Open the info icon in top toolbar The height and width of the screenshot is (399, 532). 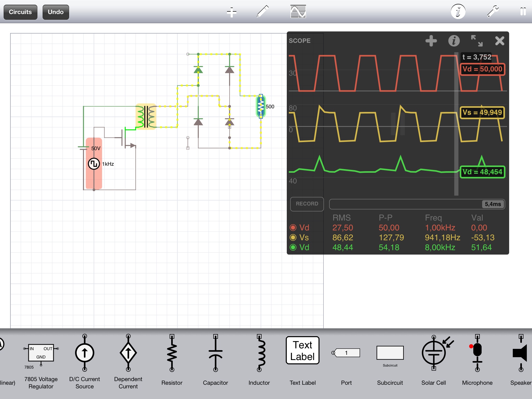tap(458, 12)
